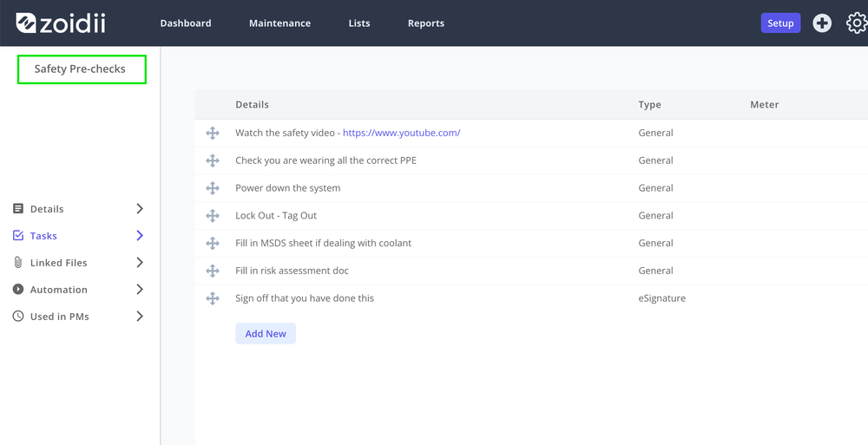Viewport: 868px width, 445px height.
Task: Select 'Fill in MSDS sheet if dealing with coolant'
Action: (323, 243)
